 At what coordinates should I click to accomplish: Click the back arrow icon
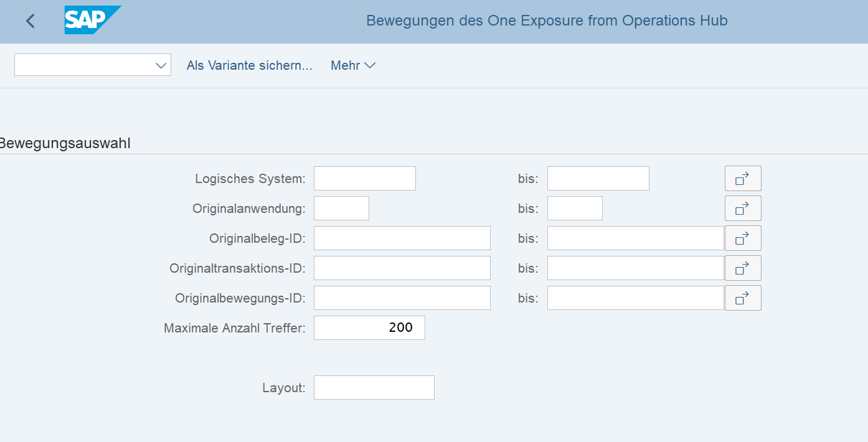[30, 21]
